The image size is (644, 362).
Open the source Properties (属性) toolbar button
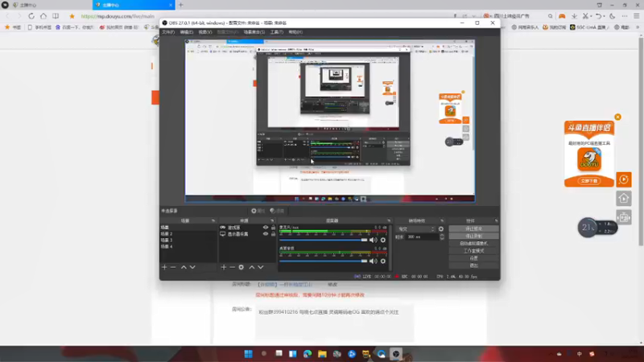258,211
